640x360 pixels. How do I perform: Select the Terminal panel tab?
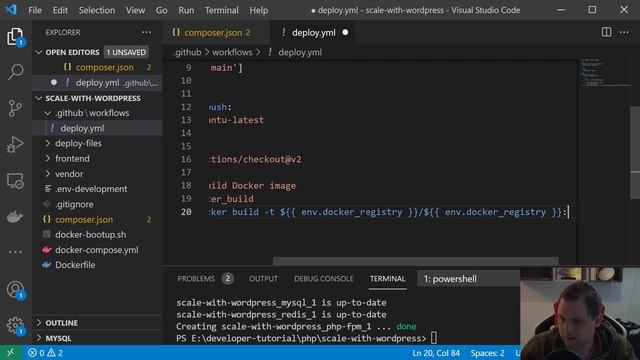tap(387, 279)
